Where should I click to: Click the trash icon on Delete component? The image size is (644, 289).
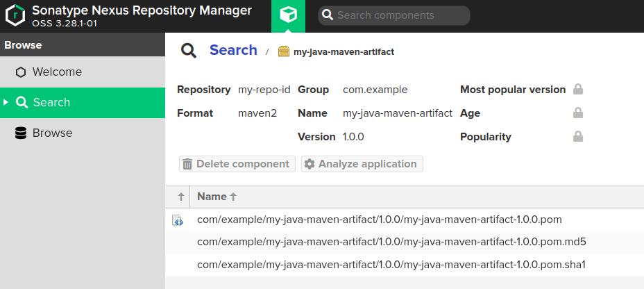187,164
